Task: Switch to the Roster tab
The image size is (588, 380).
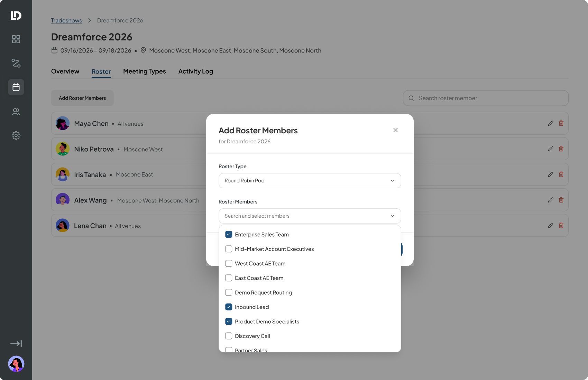Action: (101, 72)
